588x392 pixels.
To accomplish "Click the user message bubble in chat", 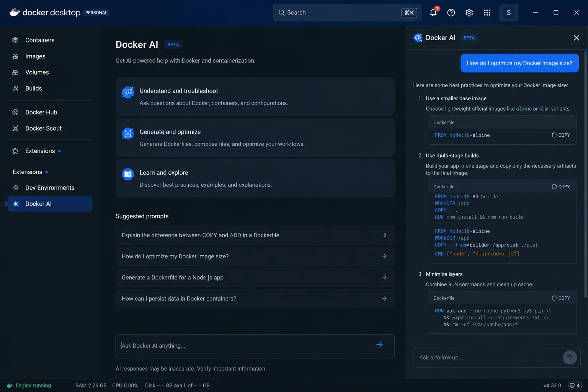I will [519, 63].
